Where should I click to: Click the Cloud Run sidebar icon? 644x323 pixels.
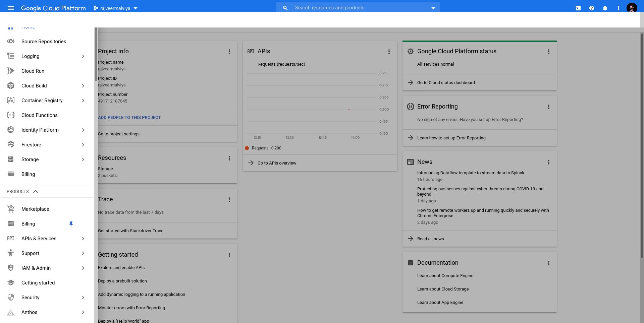pos(11,71)
